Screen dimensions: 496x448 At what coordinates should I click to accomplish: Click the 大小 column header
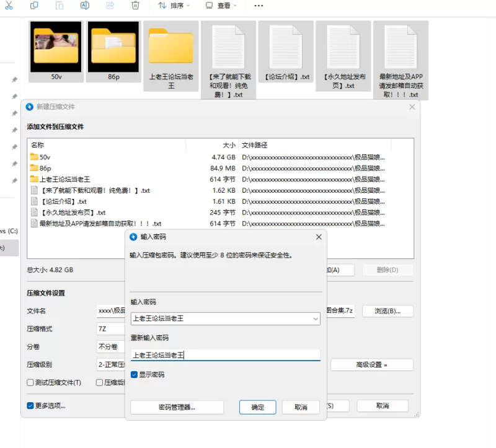click(x=229, y=145)
